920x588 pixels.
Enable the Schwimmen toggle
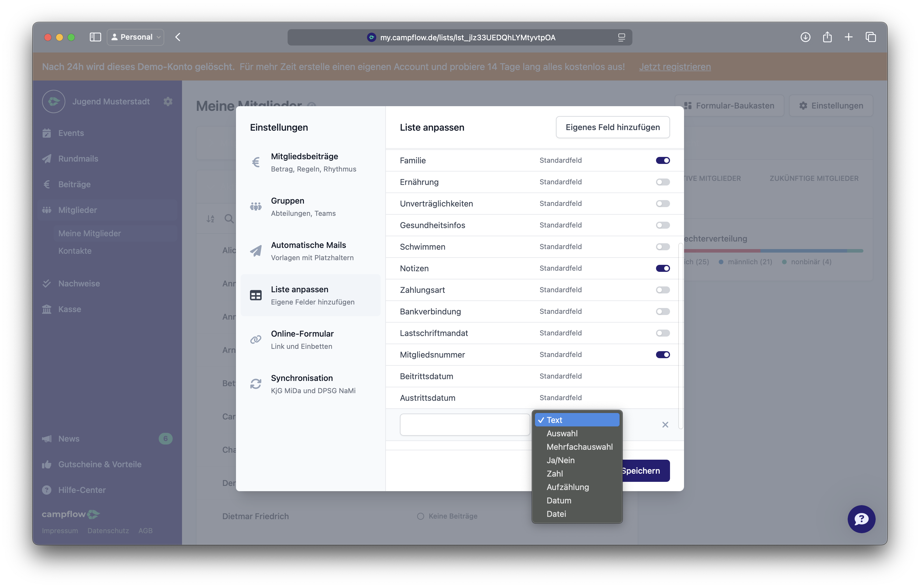point(663,247)
